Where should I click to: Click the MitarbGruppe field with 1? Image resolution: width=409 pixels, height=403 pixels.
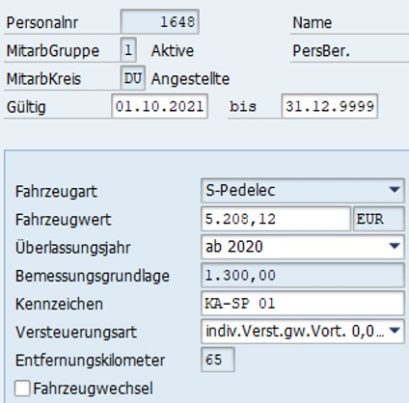(x=128, y=50)
